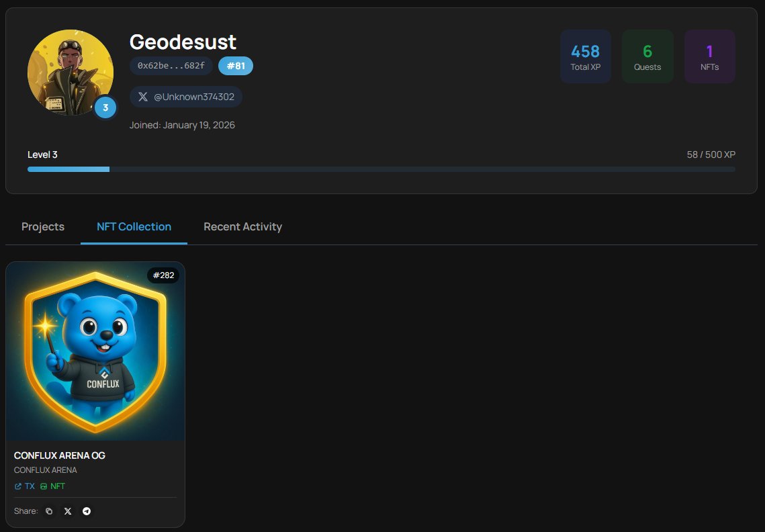Share the NFT via Telegram icon
The height and width of the screenshot is (532, 765).
(87, 511)
